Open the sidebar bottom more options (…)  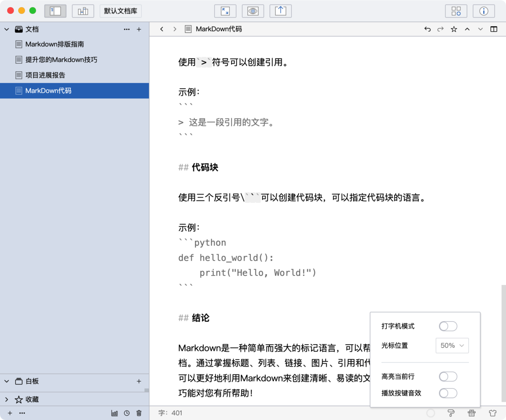22,413
